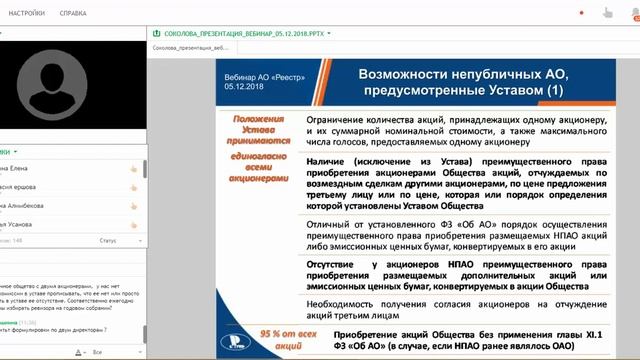Open the НАСТРОЙКИ menu
This screenshot has width=640, height=360.
pos(27,13)
